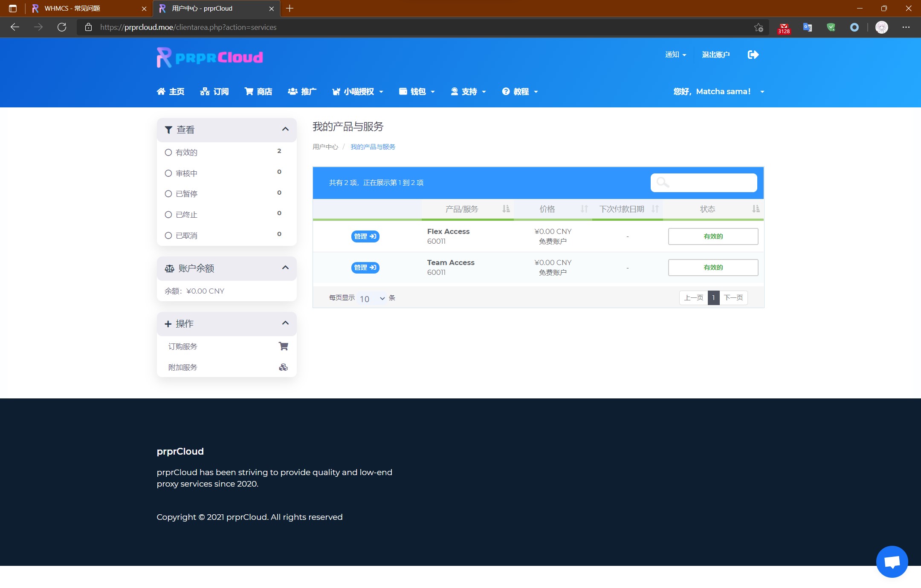Add this page to favorites star
The width and height of the screenshot is (921, 588).
(x=758, y=27)
